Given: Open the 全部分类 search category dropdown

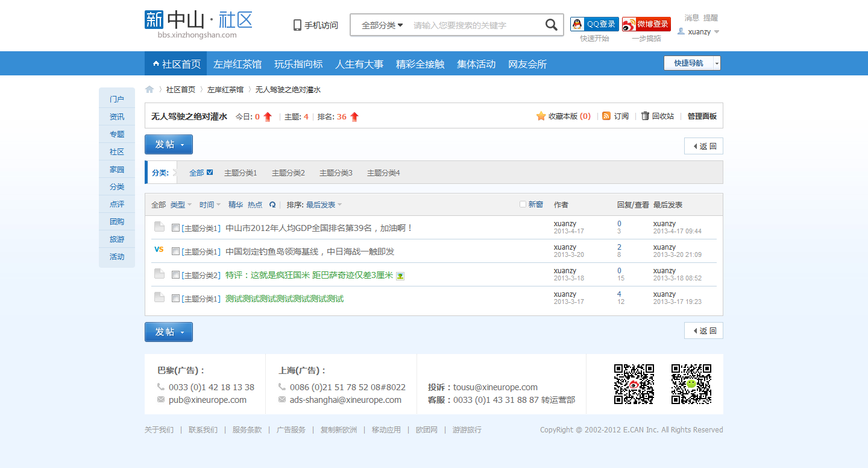Looking at the screenshot, I should click(x=380, y=25).
